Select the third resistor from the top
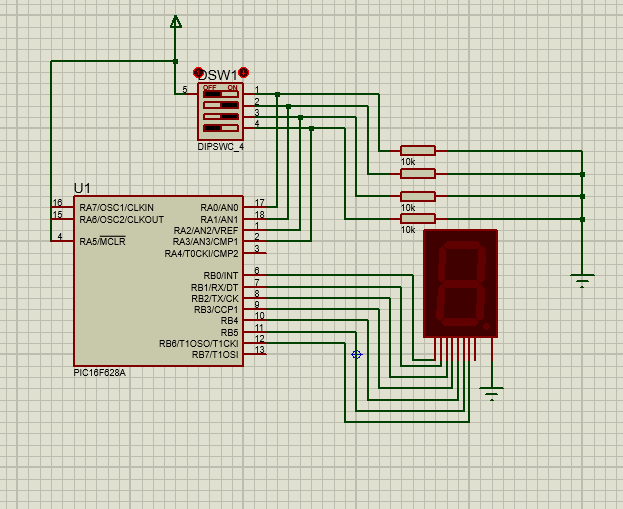Screen dimensions: 623x509 [x=418, y=196]
